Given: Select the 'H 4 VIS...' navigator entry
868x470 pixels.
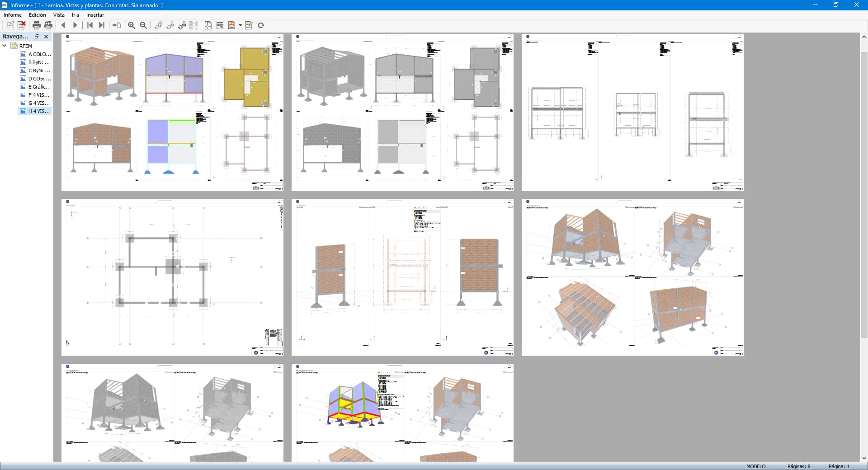Looking at the screenshot, I should tap(35, 111).
